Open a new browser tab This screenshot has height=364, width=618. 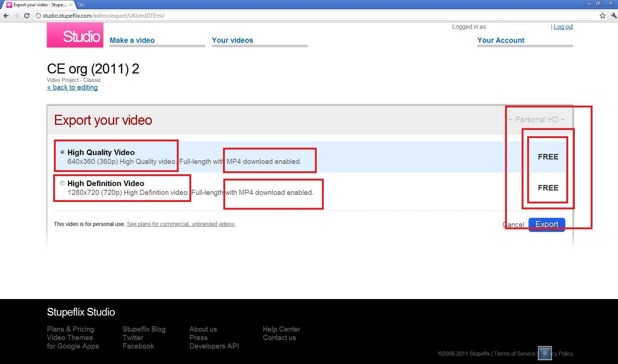(81, 5)
